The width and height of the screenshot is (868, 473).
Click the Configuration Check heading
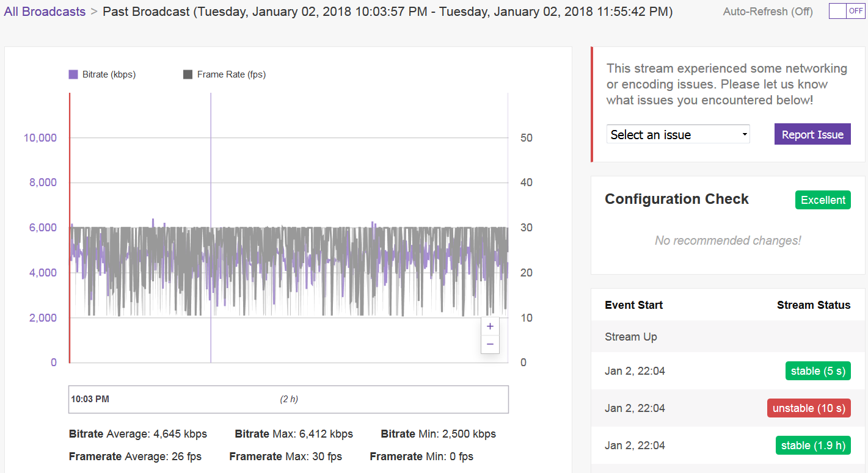click(x=677, y=199)
